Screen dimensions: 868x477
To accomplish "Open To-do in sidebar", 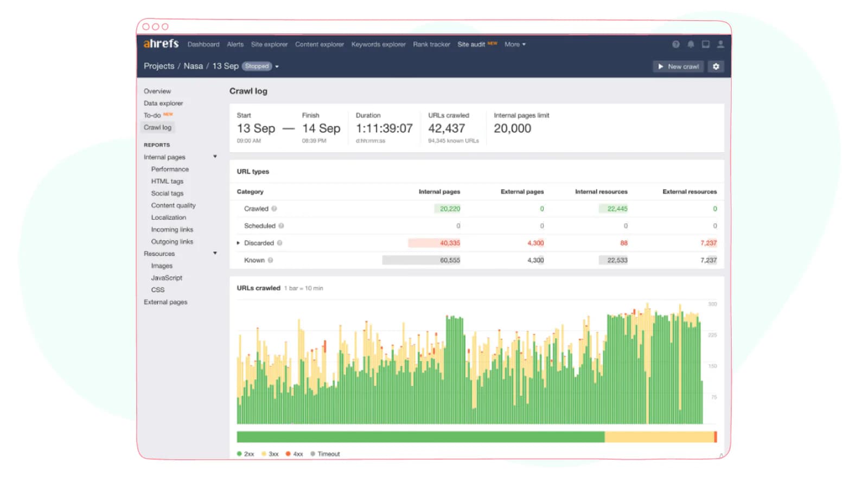I will 152,115.
